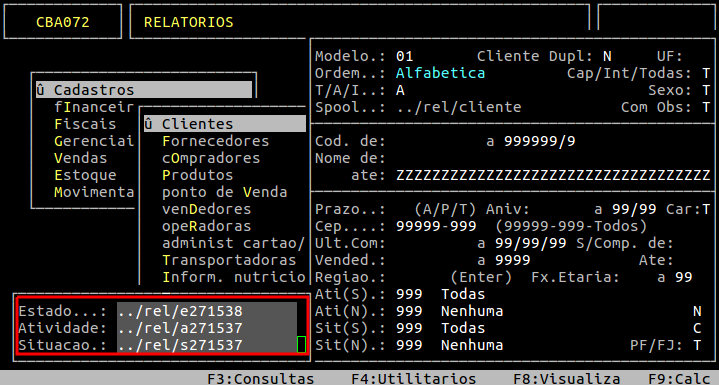Click the Sit(N) value 999 Nenhuma
This screenshot has height=385, width=719.
[x=449, y=345]
